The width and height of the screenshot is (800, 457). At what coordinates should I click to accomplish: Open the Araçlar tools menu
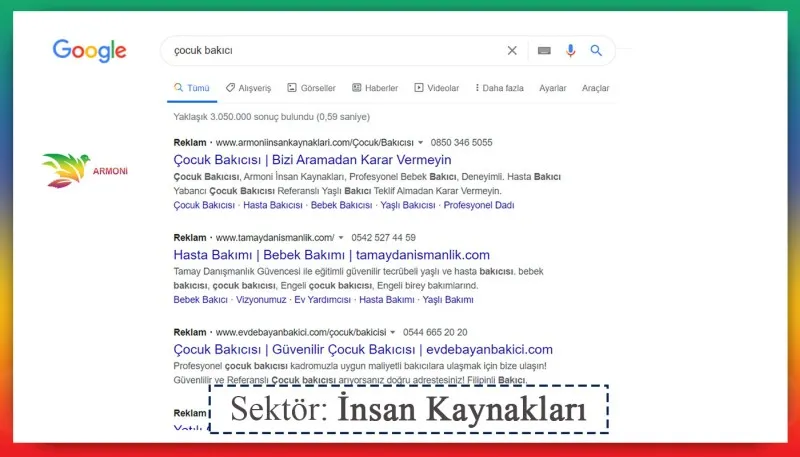tap(595, 88)
